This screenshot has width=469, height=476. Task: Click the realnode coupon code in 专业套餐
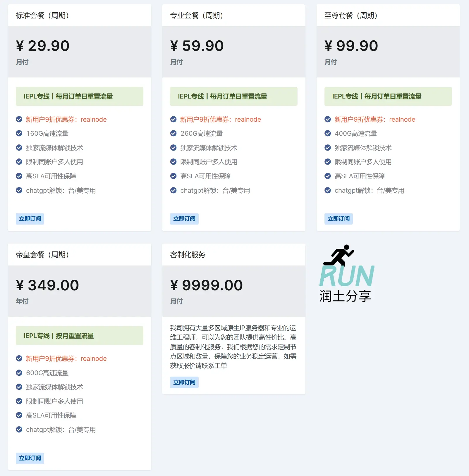[247, 119]
